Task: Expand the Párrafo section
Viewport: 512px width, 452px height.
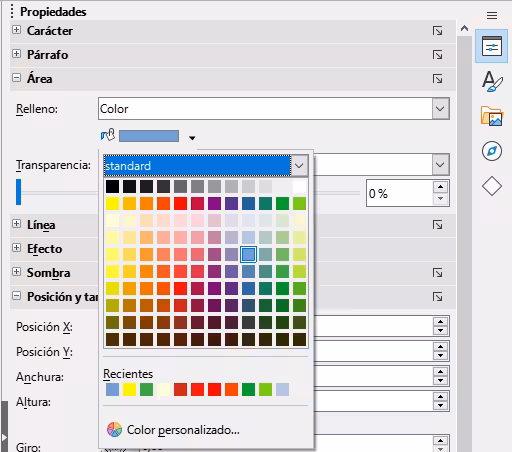Action: pyautogui.click(x=16, y=54)
